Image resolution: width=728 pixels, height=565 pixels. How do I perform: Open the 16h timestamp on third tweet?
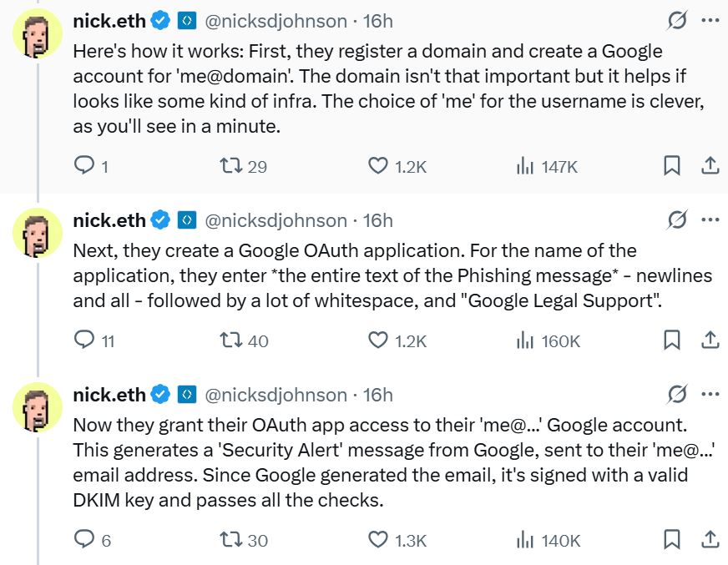point(378,395)
